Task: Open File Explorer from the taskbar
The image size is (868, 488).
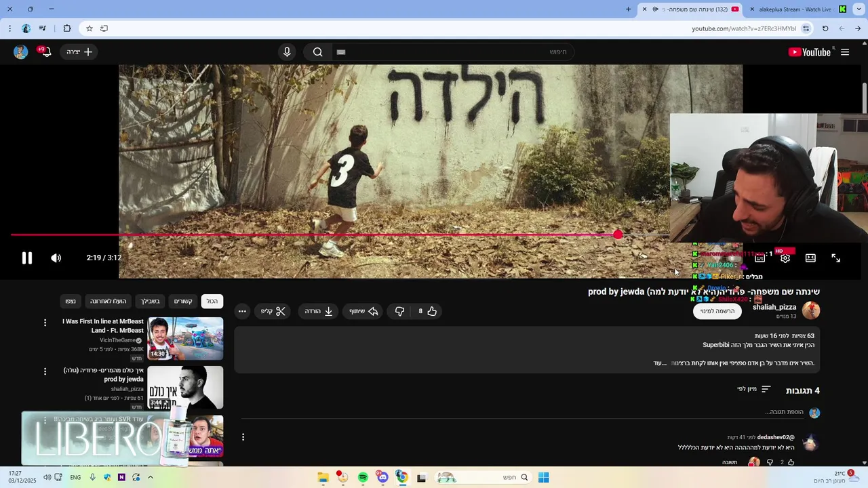Action: pyautogui.click(x=323, y=477)
